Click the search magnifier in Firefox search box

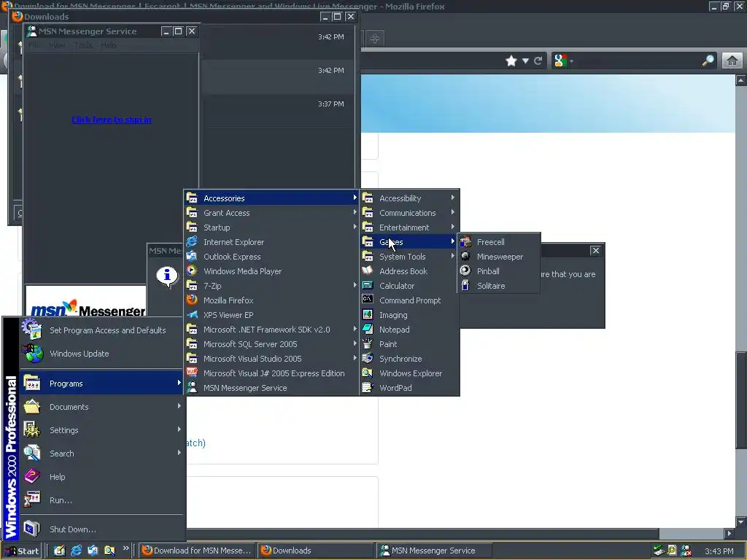(x=708, y=61)
